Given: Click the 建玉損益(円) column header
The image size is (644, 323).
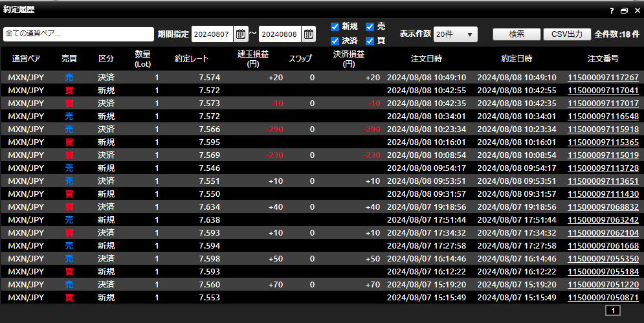Looking at the screenshot, I should tap(252, 59).
